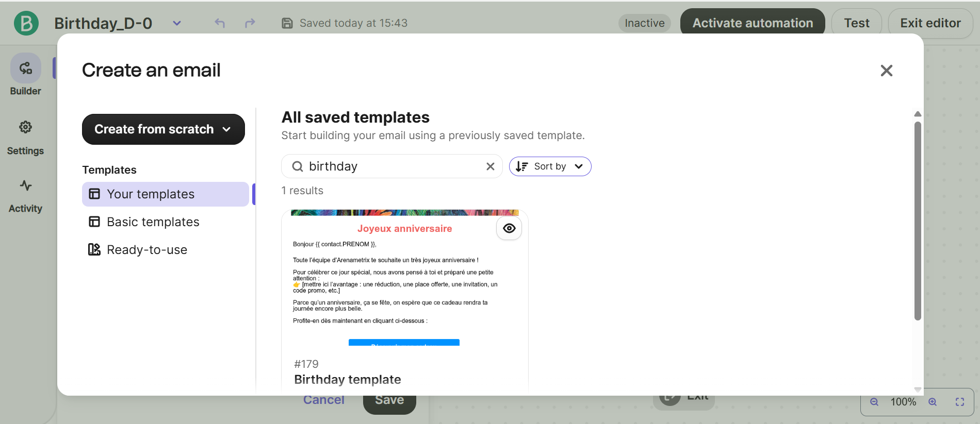Click the redo arrow icon
The height and width of the screenshot is (424, 980).
[x=250, y=23]
